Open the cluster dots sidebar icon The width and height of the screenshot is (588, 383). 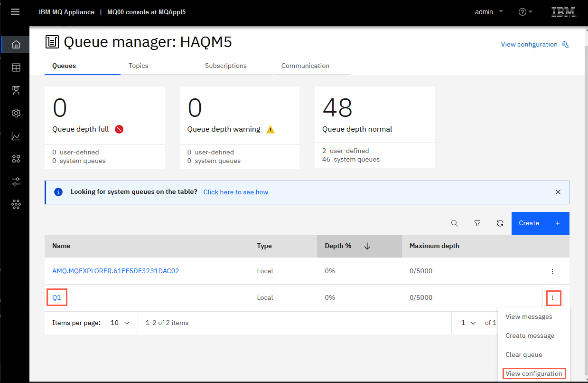(16, 204)
